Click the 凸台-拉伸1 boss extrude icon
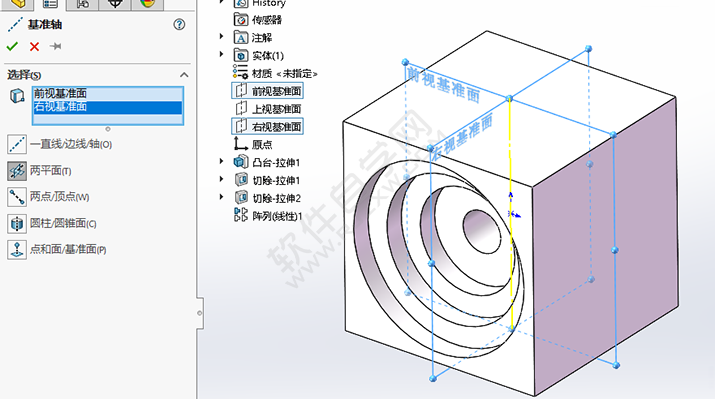Image resolution: width=715 pixels, height=399 pixels. click(241, 162)
